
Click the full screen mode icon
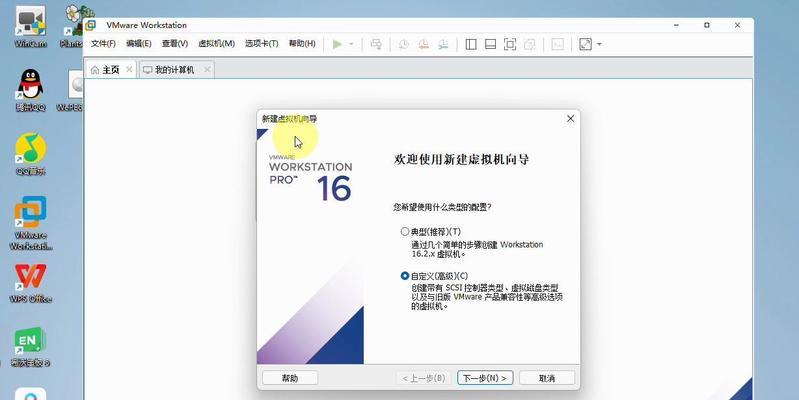tap(510, 44)
